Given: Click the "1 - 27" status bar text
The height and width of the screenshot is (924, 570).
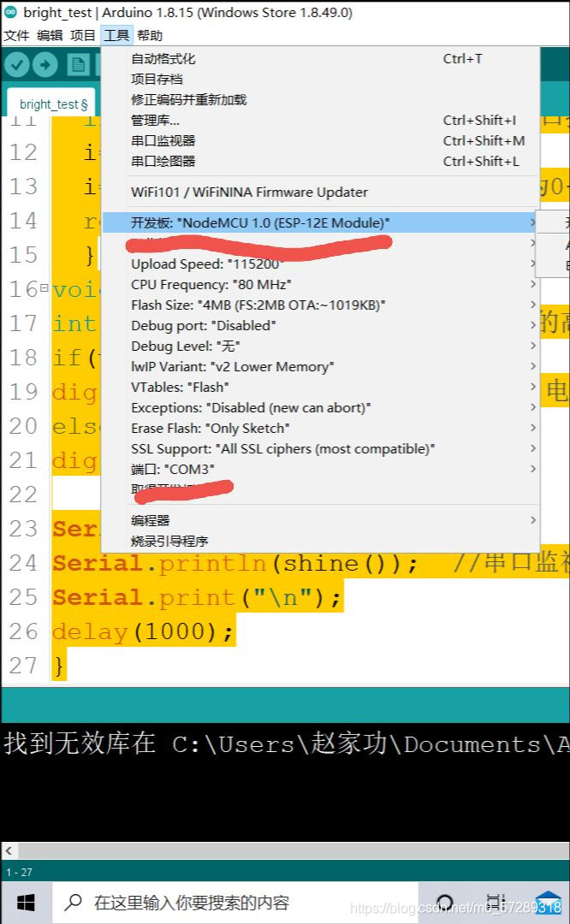Looking at the screenshot, I should pos(20,872).
